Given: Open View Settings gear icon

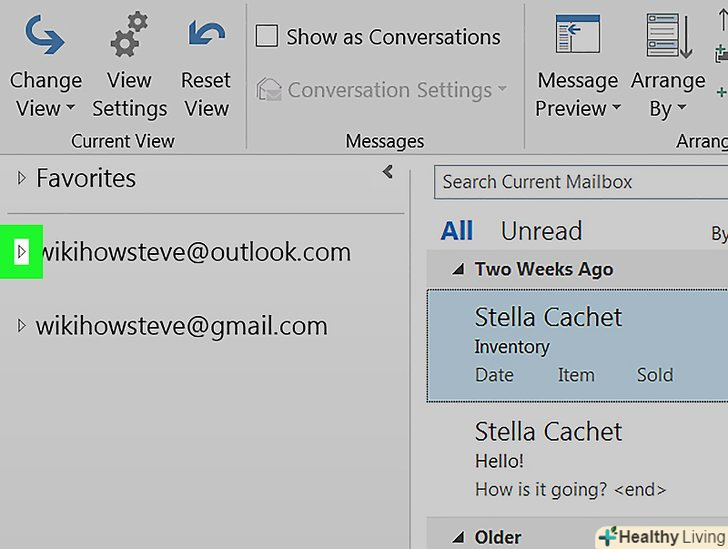Looking at the screenshot, I should [129, 36].
